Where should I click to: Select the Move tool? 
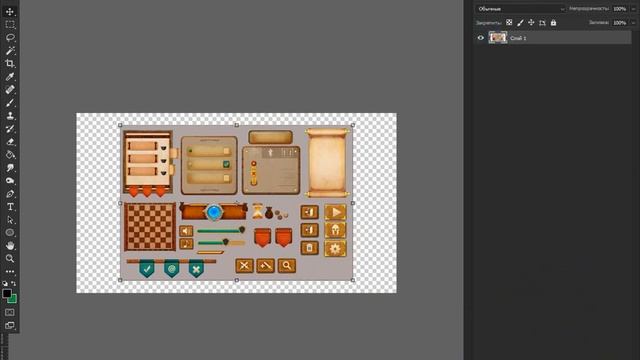pos(10,11)
